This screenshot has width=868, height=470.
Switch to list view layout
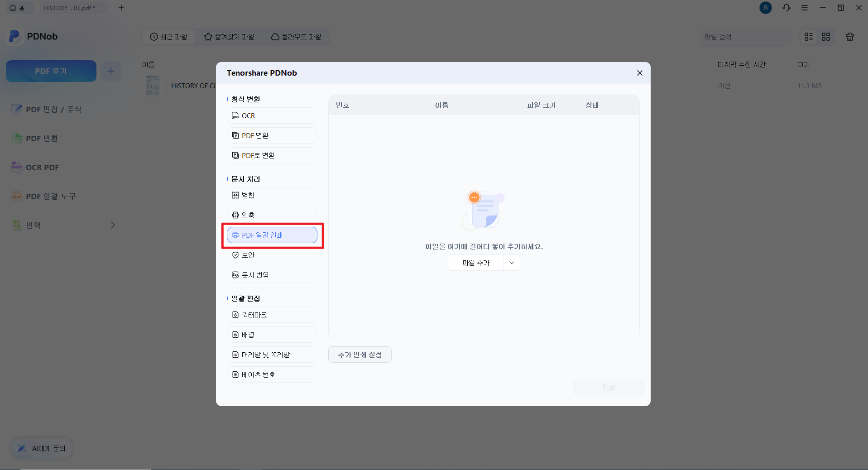809,37
